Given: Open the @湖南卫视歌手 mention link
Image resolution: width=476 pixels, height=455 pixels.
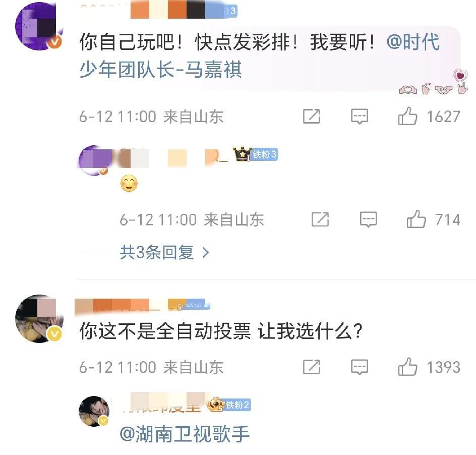Looking at the screenshot, I should click(184, 434).
